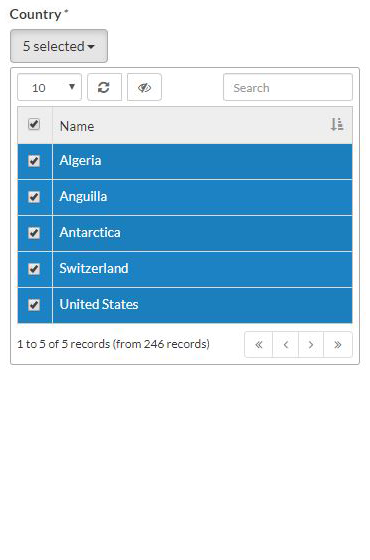Uncheck the United States checkbox
This screenshot has width=370, height=560.
pyautogui.click(x=34, y=305)
